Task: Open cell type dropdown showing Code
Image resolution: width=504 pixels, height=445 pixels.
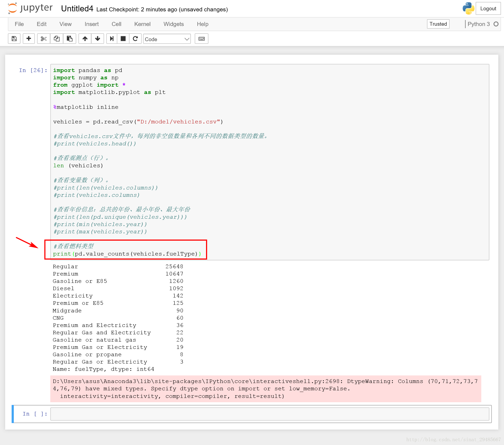Action: coord(167,39)
